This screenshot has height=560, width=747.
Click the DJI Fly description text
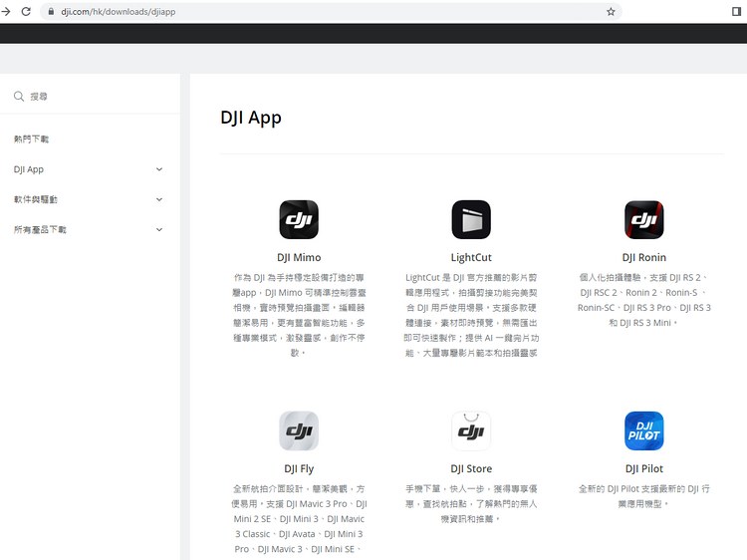coord(299,518)
